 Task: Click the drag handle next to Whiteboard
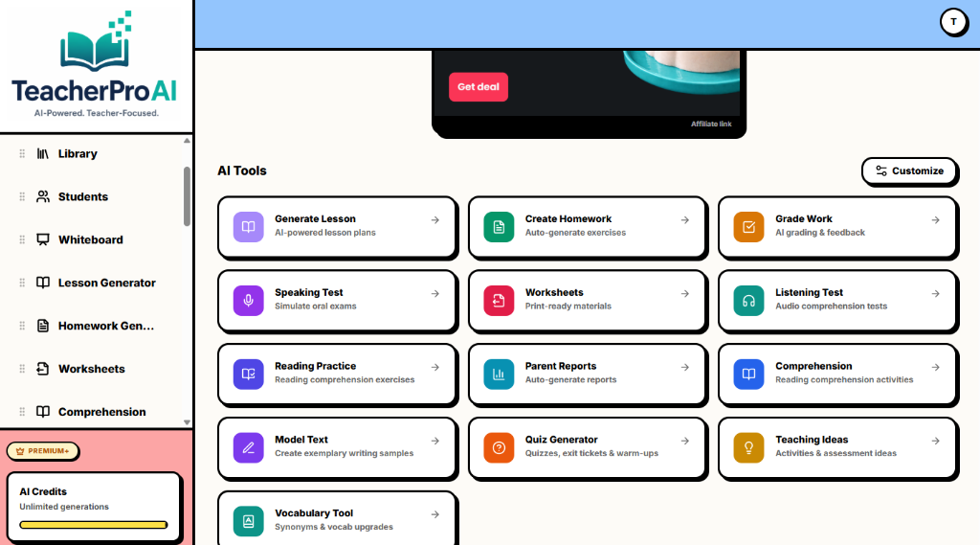point(22,239)
